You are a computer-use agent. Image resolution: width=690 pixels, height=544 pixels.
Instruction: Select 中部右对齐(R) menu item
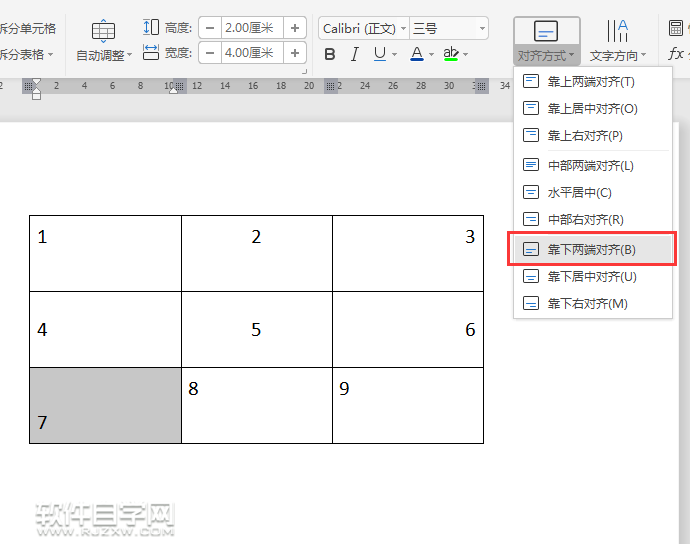coord(592,219)
